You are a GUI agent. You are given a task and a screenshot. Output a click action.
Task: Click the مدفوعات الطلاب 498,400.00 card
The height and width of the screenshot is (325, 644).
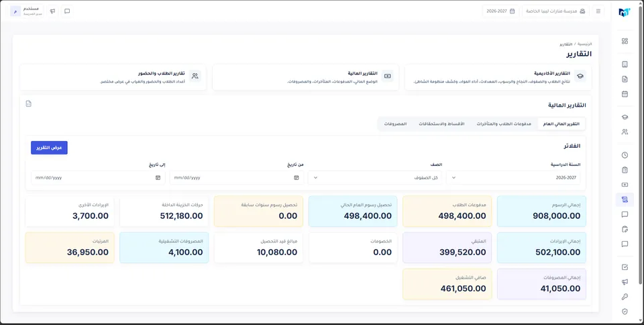pos(447,212)
